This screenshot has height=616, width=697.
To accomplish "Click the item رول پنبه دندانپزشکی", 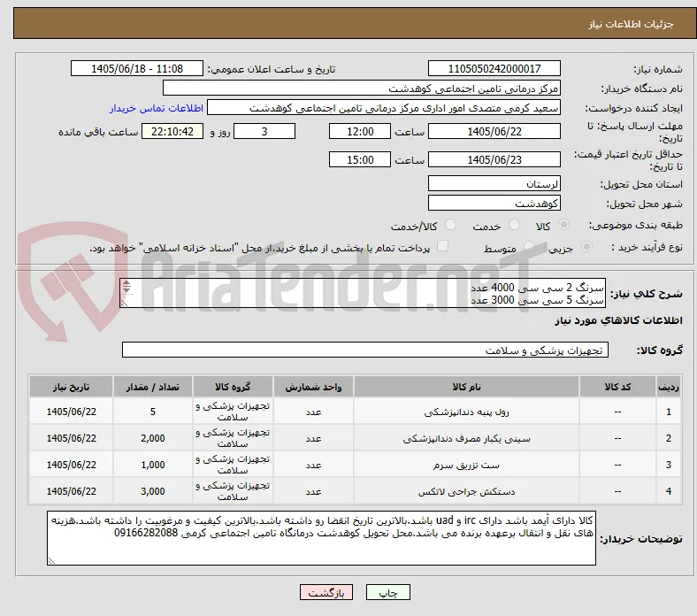I will point(466,412).
